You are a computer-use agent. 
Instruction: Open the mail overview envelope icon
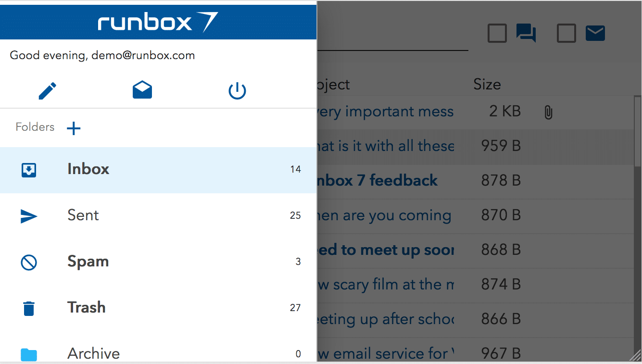[142, 90]
